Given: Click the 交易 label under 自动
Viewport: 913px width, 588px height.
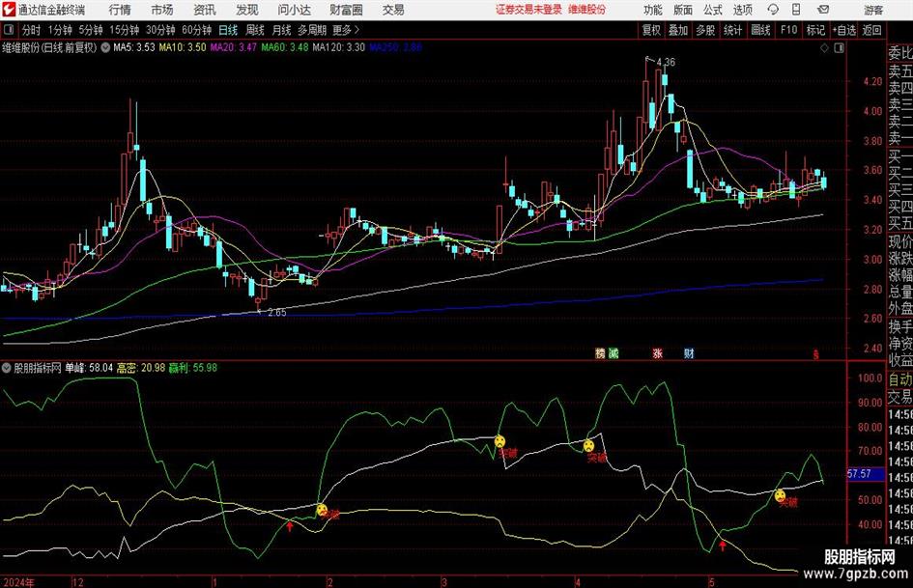Looking at the screenshot, I should point(899,398).
